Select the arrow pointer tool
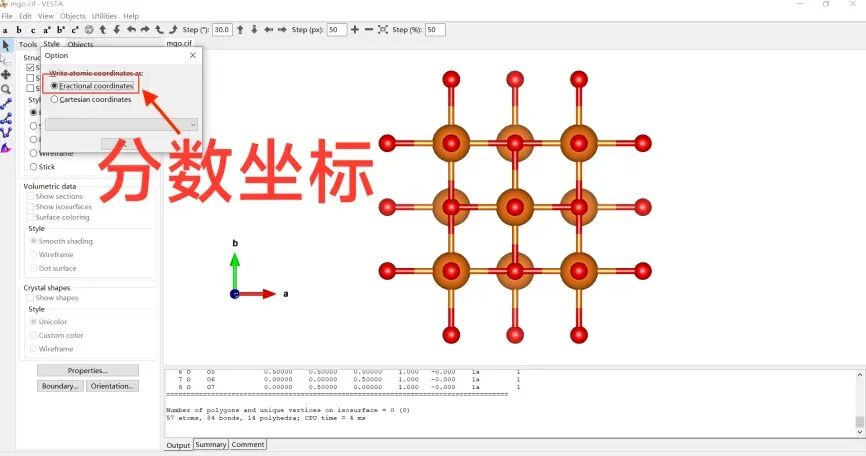 tap(6, 45)
